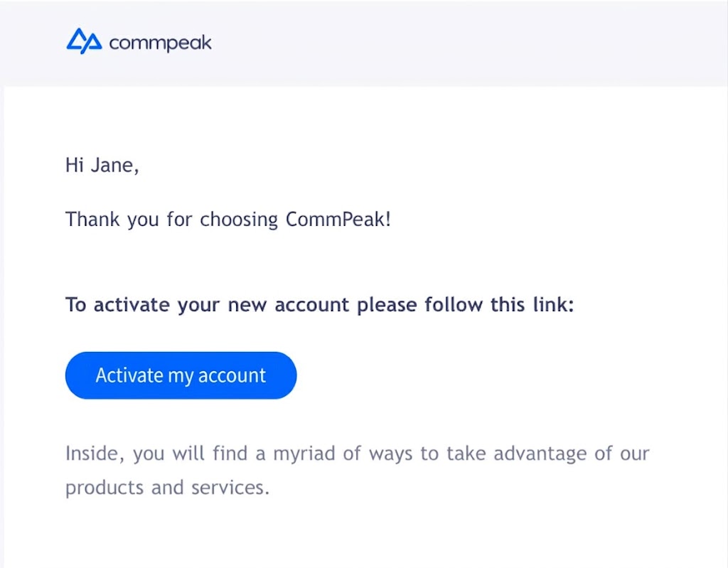Viewport: 728px width, 568px height.
Task: Click the Activate my account button
Action: [x=181, y=375]
